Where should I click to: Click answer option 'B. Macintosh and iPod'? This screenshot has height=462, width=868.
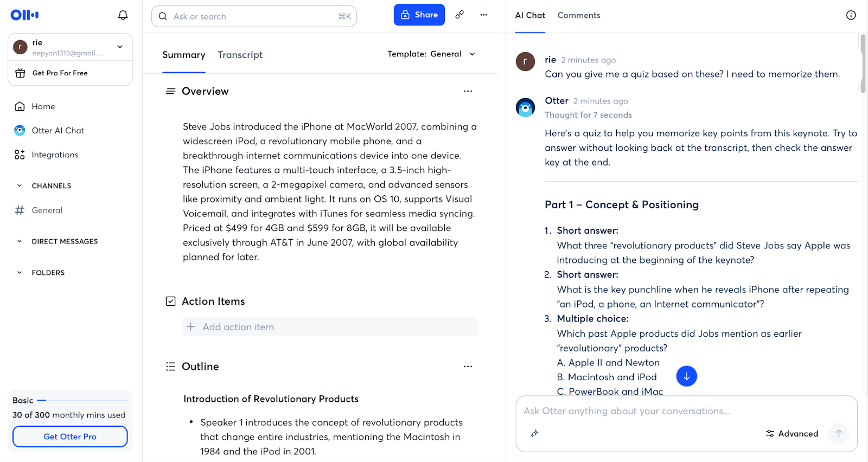(x=607, y=377)
